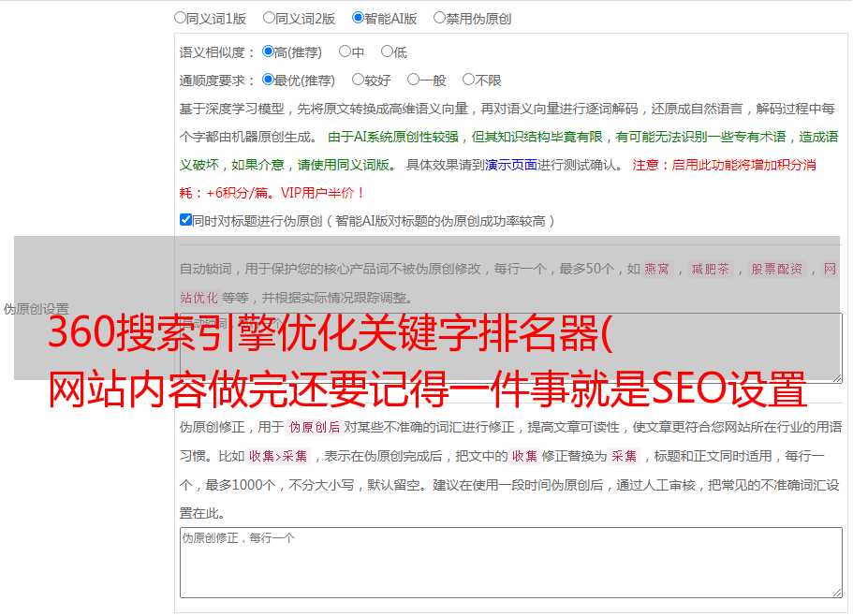The width and height of the screenshot is (853, 616).
Task: Select the 同义词1版 radio option
Action: pos(180,18)
